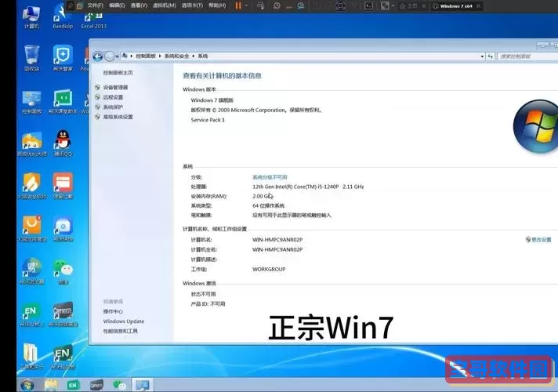This screenshot has height=392, width=558.
Task: Click the 系统分级不可用 rating link
Action: click(x=270, y=177)
